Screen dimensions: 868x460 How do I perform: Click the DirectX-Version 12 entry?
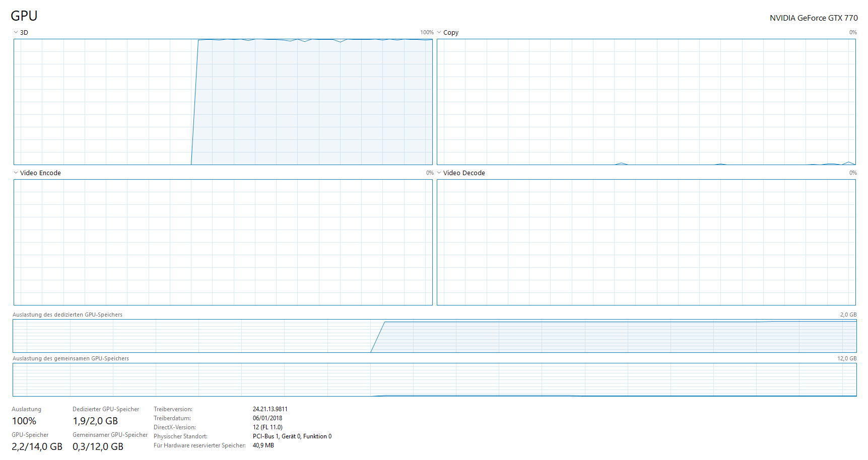point(268,427)
